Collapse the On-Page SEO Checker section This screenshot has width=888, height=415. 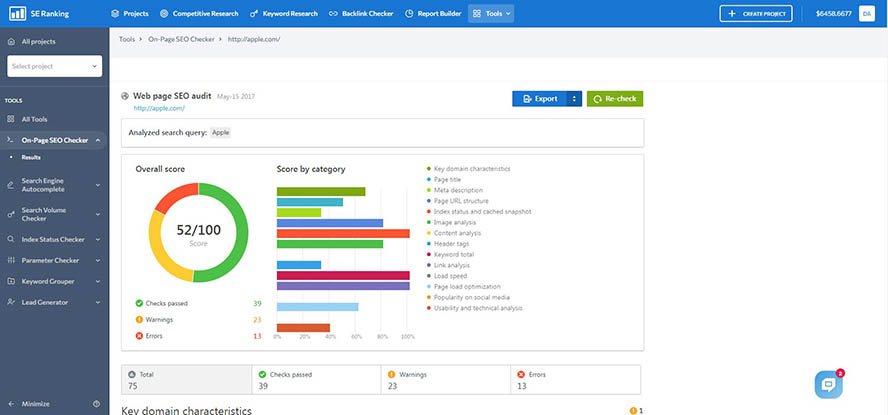point(97,141)
